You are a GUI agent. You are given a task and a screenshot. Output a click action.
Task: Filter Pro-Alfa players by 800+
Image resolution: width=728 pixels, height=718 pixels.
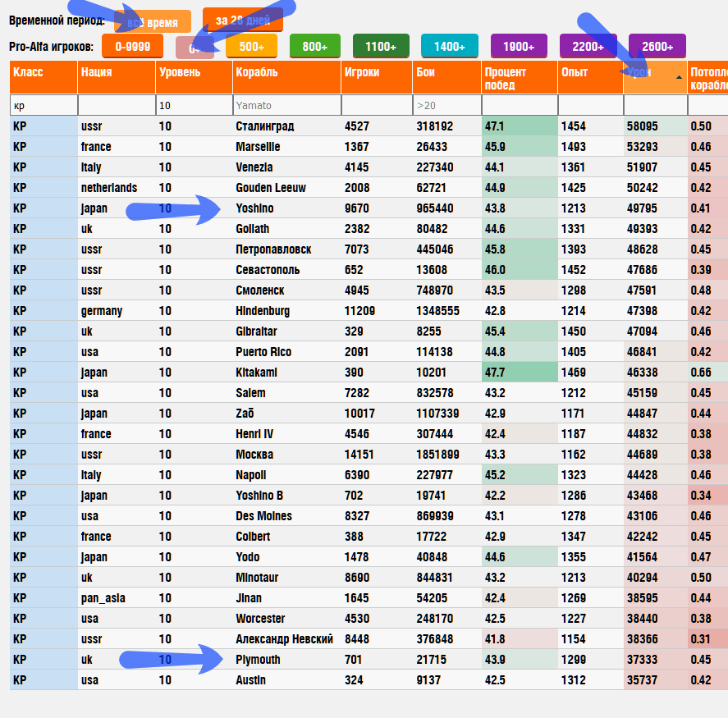315,47
